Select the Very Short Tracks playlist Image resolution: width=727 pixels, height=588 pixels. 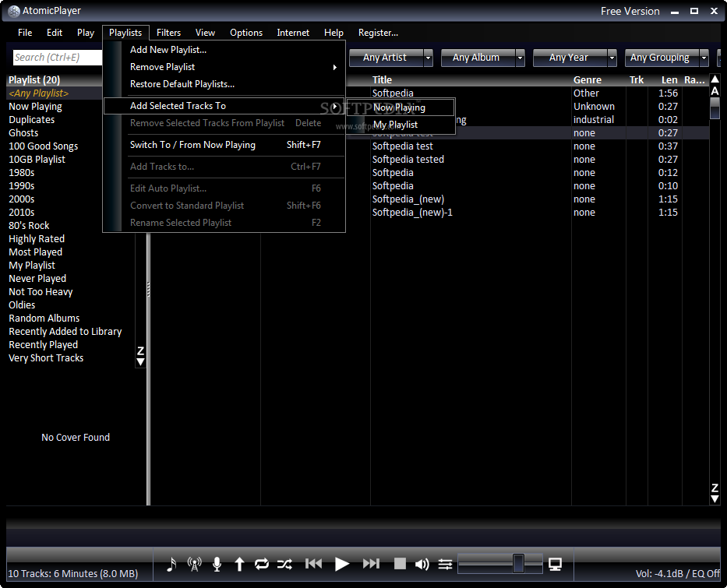click(x=46, y=358)
